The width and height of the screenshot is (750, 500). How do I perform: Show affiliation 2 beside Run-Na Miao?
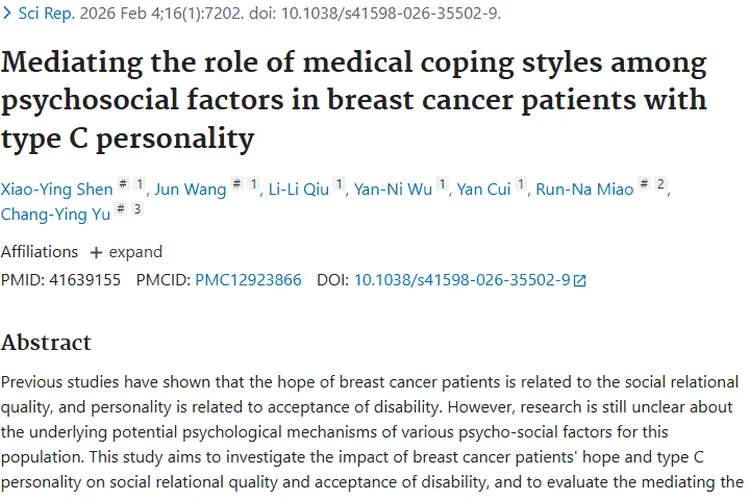tap(661, 185)
